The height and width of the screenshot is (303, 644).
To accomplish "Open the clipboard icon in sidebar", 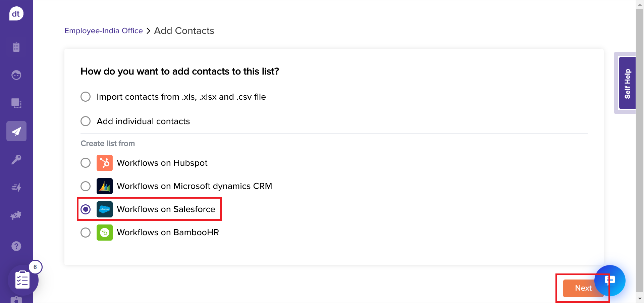I will click(16, 47).
